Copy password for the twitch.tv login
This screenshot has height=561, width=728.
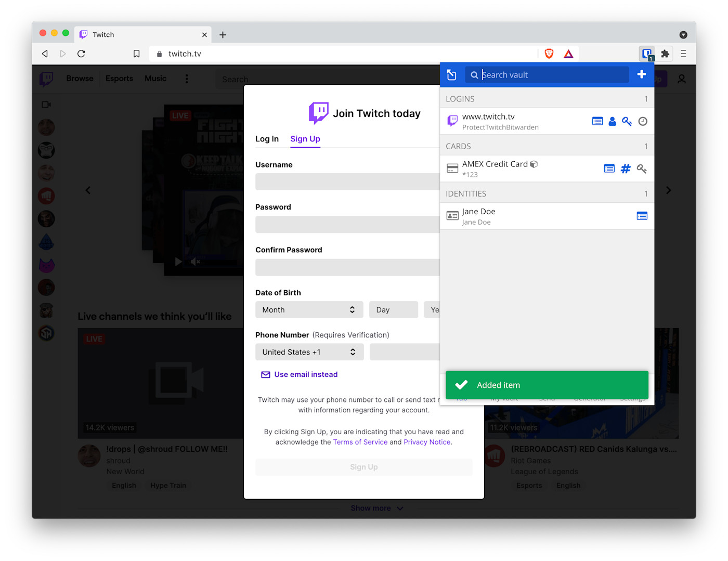pyautogui.click(x=627, y=121)
